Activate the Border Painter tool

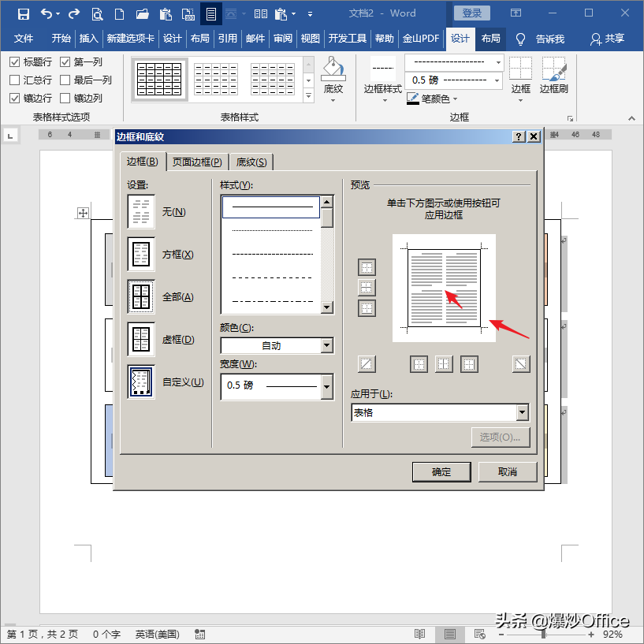point(553,76)
